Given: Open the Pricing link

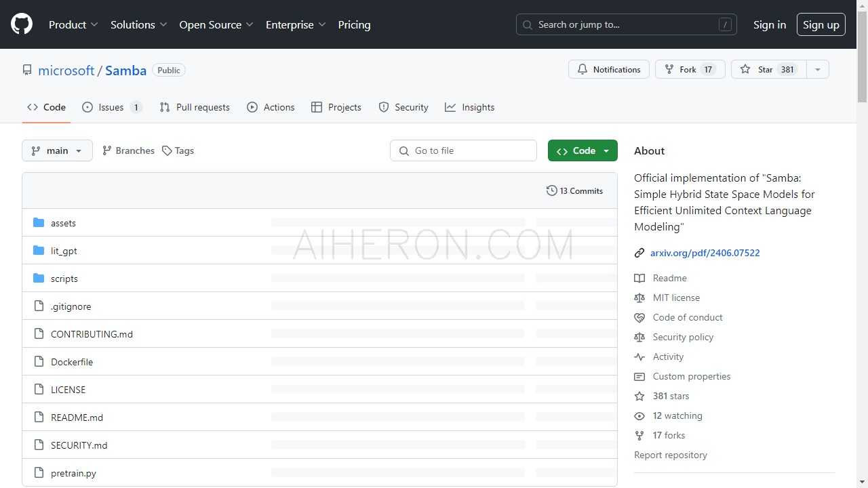Looking at the screenshot, I should (354, 24).
